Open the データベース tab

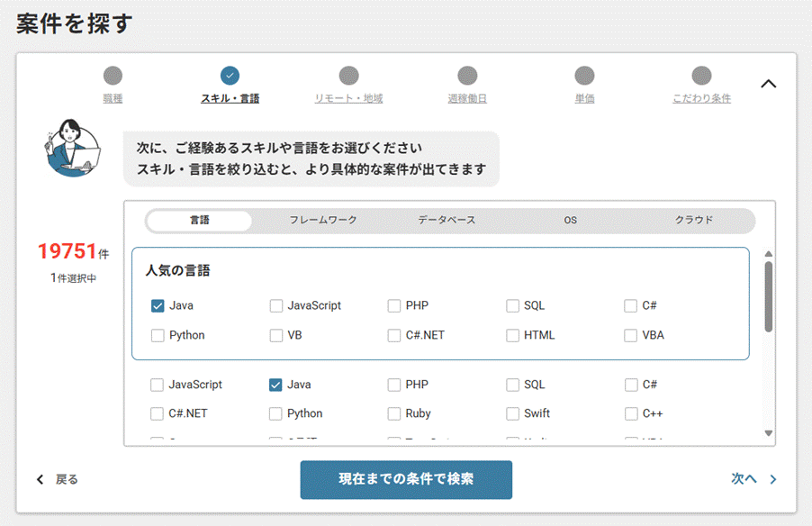coord(447,221)
